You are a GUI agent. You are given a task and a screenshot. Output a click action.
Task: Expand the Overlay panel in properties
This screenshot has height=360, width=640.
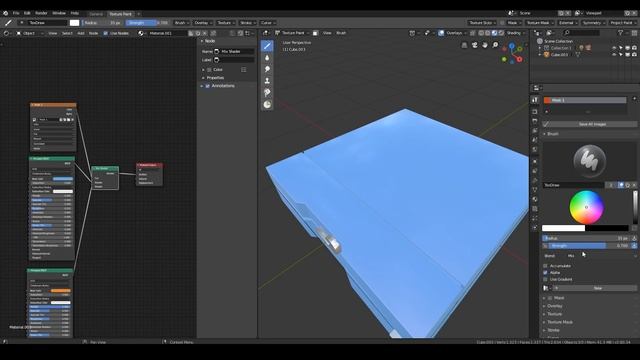[555, 306]
